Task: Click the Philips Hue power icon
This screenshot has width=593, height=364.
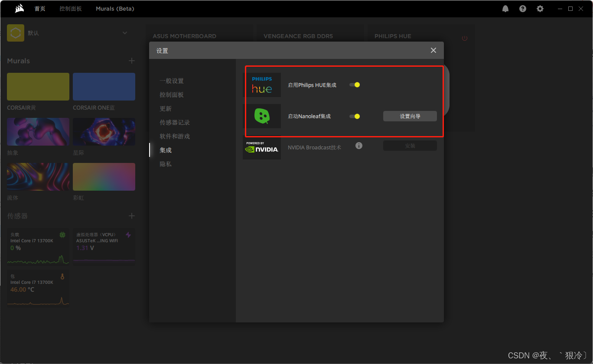Action: (465, 38)
